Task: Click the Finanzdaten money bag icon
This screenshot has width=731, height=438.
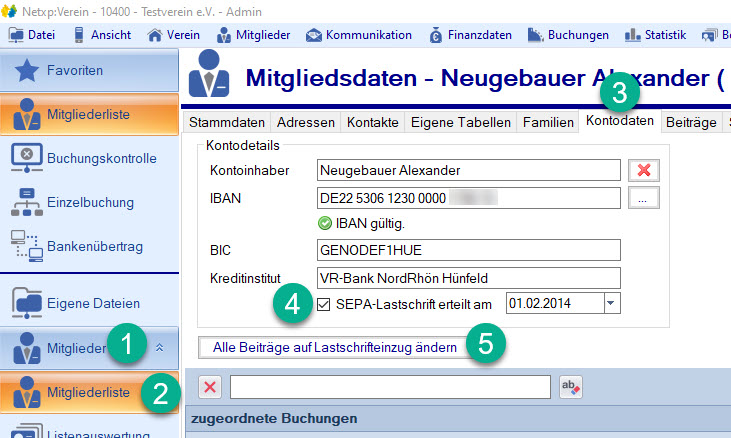Action: (x=435, y=35)
